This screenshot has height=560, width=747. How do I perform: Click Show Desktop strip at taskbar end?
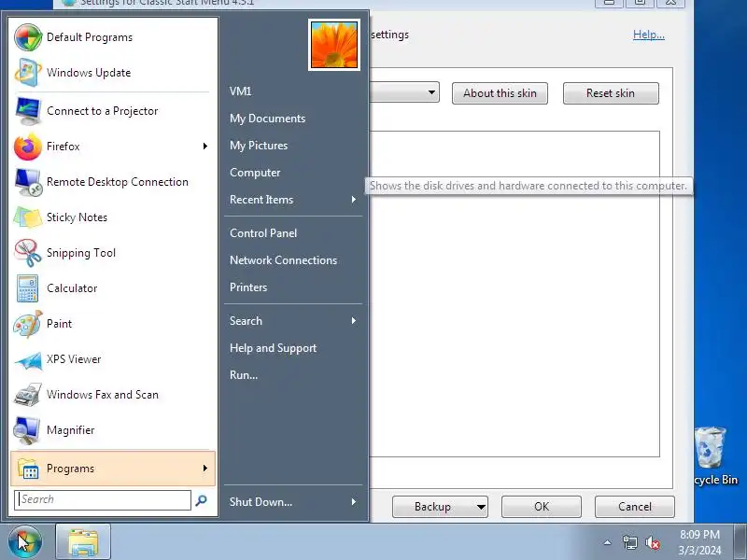[x=740, y=542]
